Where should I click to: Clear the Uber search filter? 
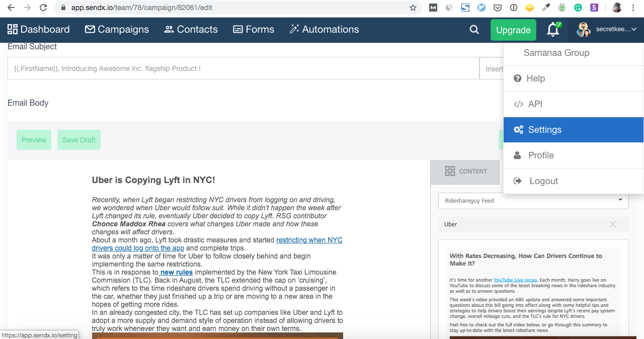(x=613, y=224)
